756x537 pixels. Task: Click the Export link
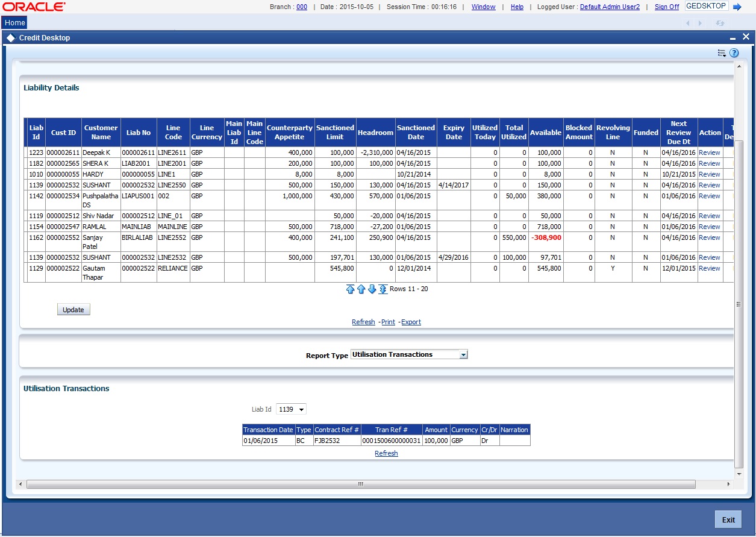click(411, 322)
